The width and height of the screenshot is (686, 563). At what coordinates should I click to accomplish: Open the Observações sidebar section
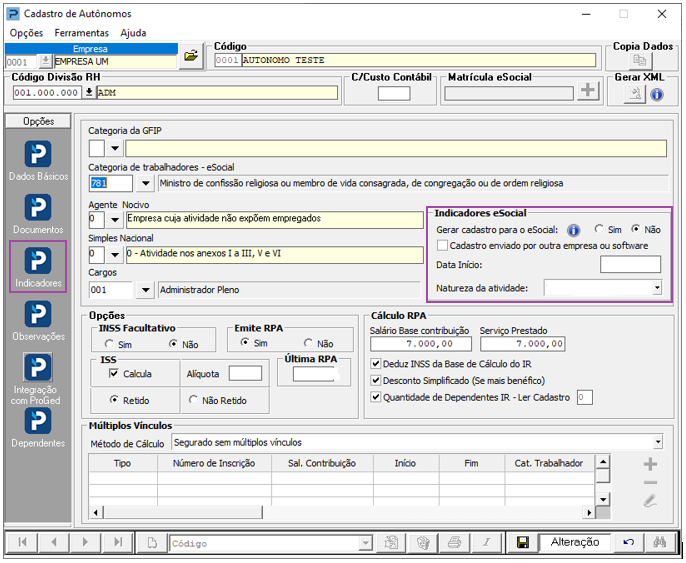(x=38, y=320)
